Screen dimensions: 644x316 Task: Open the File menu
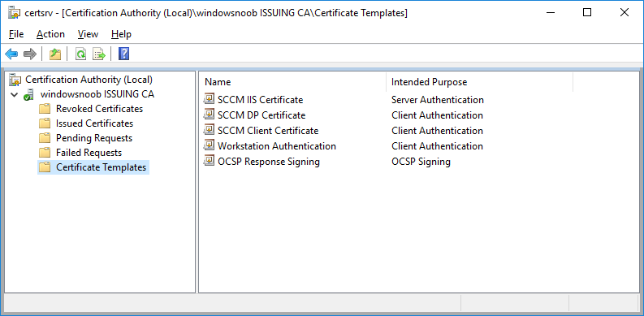point(16,34)
